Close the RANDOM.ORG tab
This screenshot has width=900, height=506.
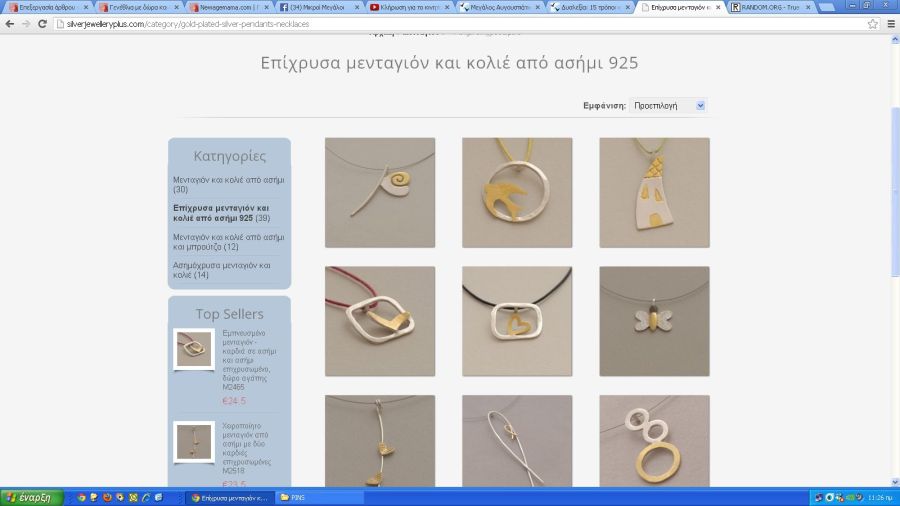(808, 7)
